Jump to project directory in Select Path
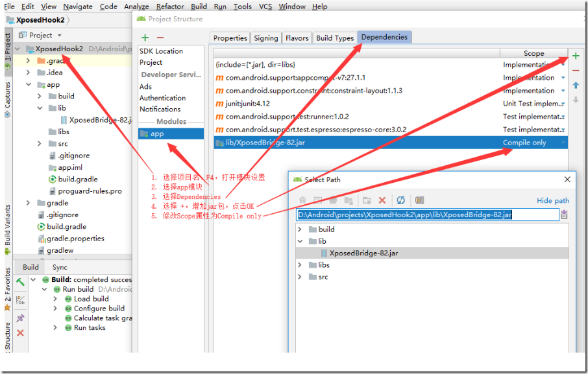The width and height of the screenshot is (588, 374). (x=333, y=200)
